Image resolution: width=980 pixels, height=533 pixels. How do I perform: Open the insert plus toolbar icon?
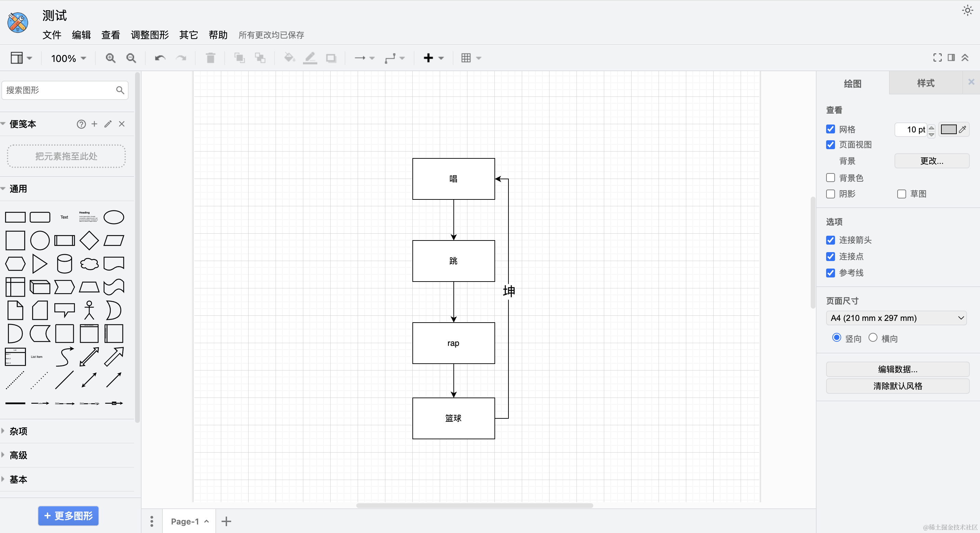tap(429, 58)
